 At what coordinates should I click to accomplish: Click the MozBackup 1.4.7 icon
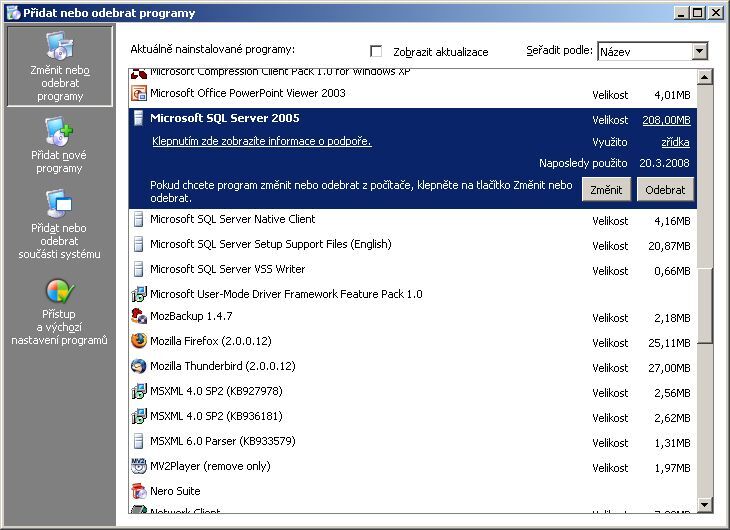[x=139, y=316]
